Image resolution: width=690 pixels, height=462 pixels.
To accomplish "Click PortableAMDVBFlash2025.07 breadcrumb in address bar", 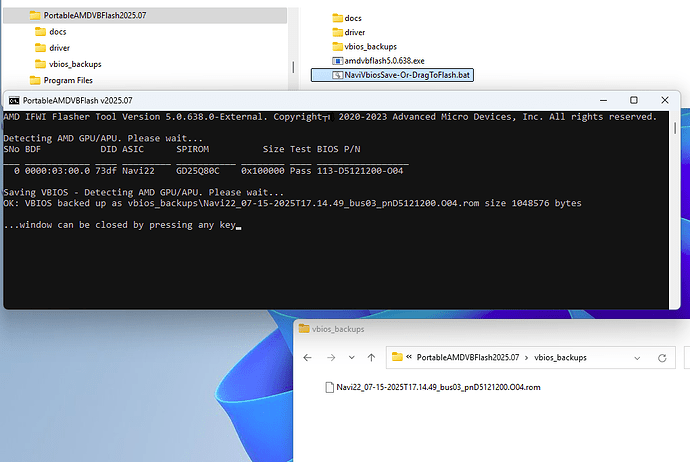I will point(468,357).
